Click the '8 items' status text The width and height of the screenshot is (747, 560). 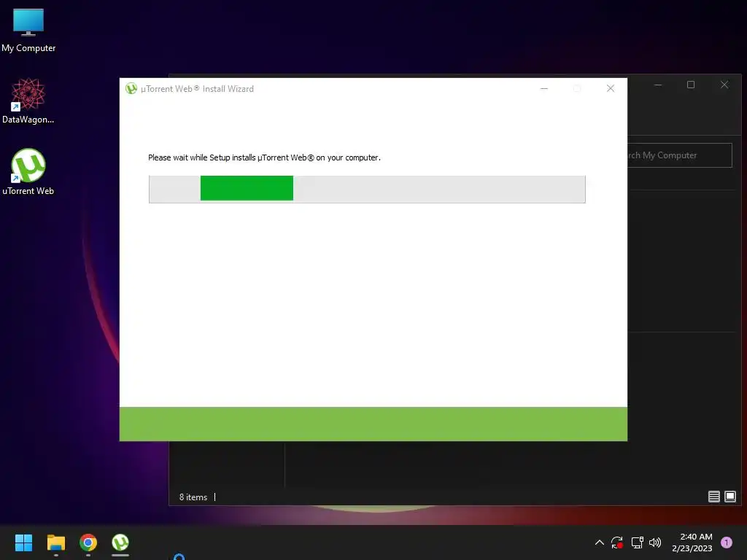[193, 497]
